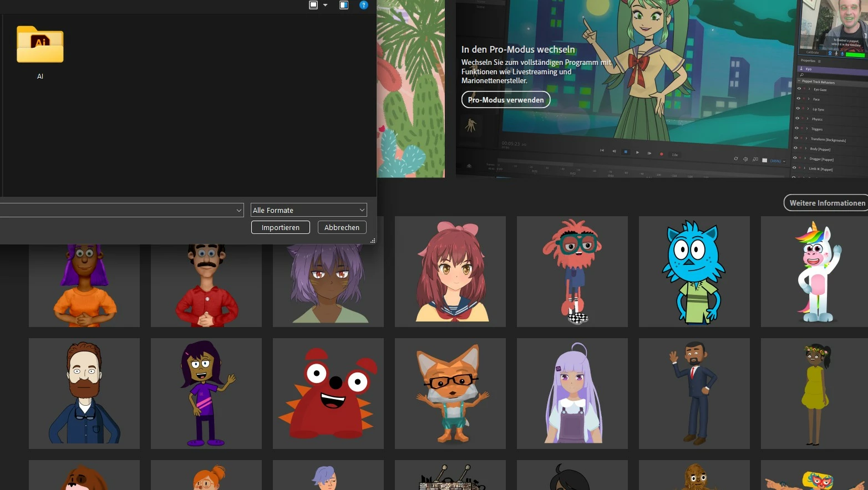
Task: Select the purple-haired woman in orange puppet
Action: click(84, 285)
